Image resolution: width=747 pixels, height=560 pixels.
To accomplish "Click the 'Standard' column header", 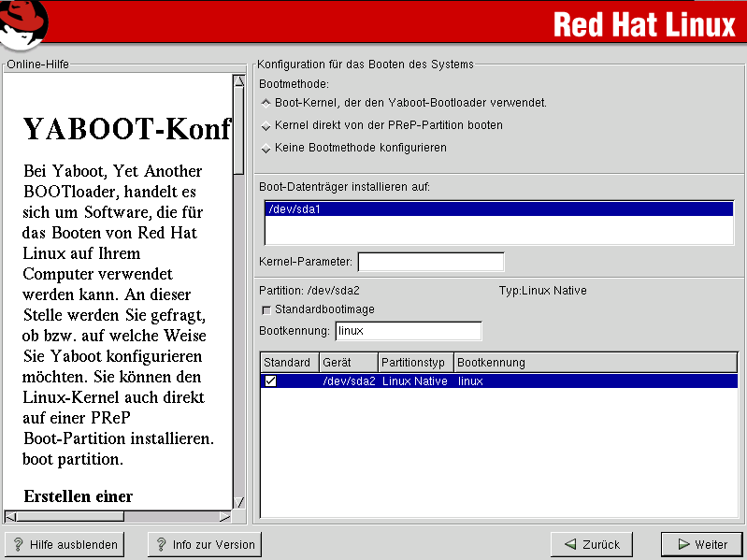I will 288,363.
